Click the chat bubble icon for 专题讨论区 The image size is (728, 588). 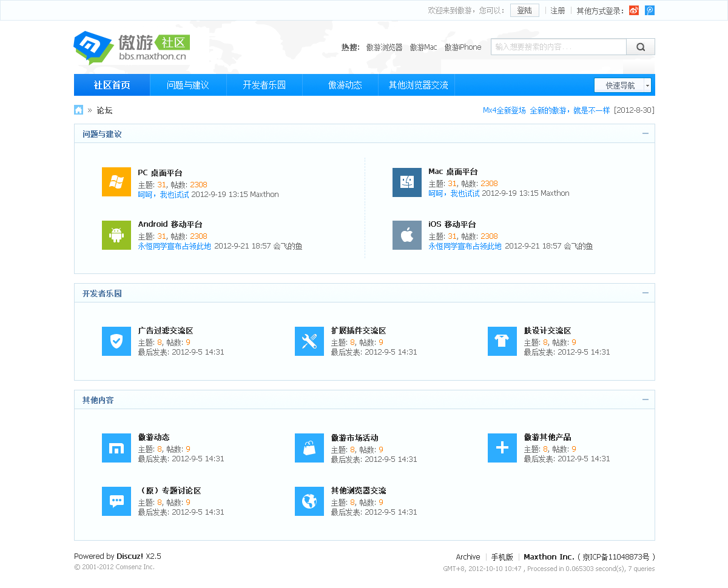pos(116,501)
